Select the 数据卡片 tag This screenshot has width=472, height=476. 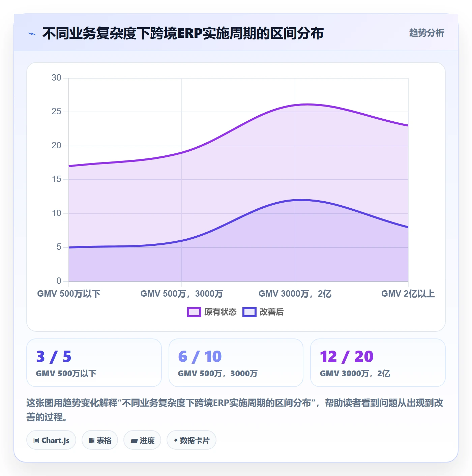(191, 440)
